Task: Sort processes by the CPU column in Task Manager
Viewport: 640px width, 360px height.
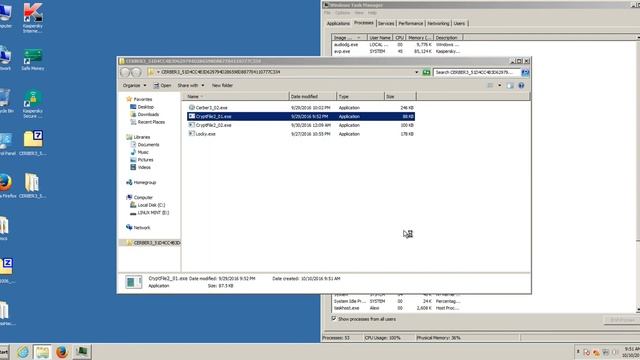Action: [399, 38]
